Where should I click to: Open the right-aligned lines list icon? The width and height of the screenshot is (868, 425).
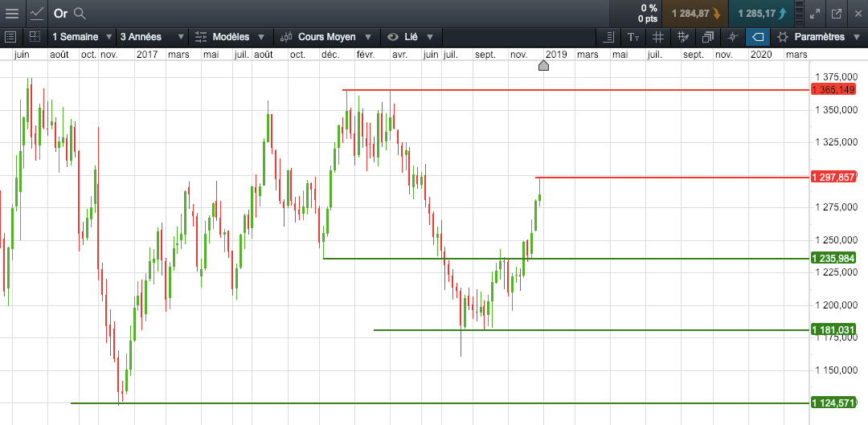coord(609,37)
